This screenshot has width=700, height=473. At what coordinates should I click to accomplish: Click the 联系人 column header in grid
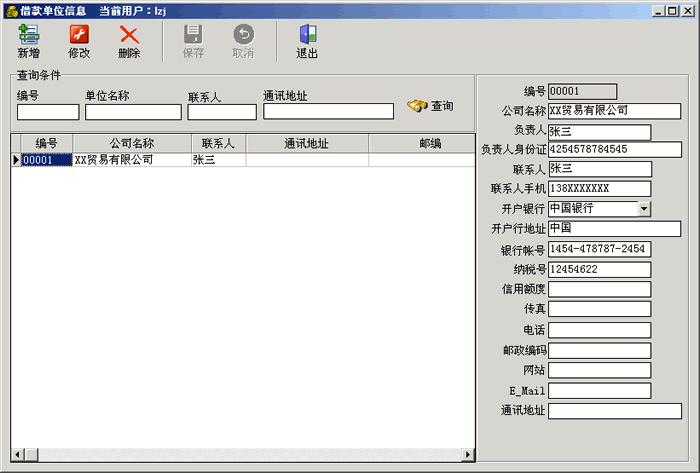pyautogui.click(x=218, y=144)
